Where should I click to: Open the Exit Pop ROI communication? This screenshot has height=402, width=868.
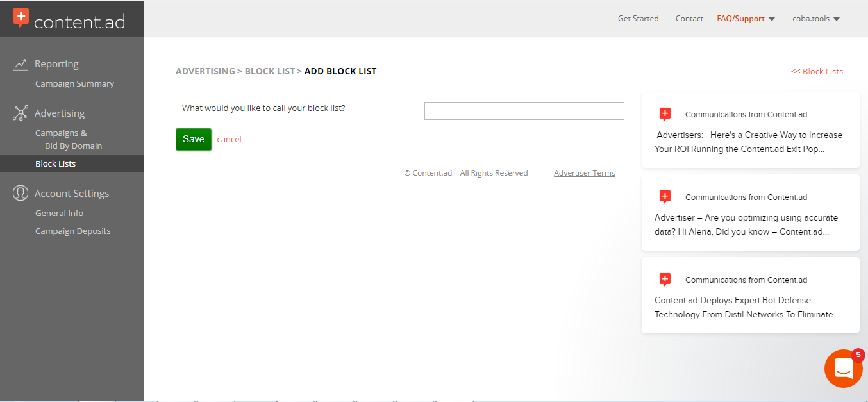click(x=750, y=130)
